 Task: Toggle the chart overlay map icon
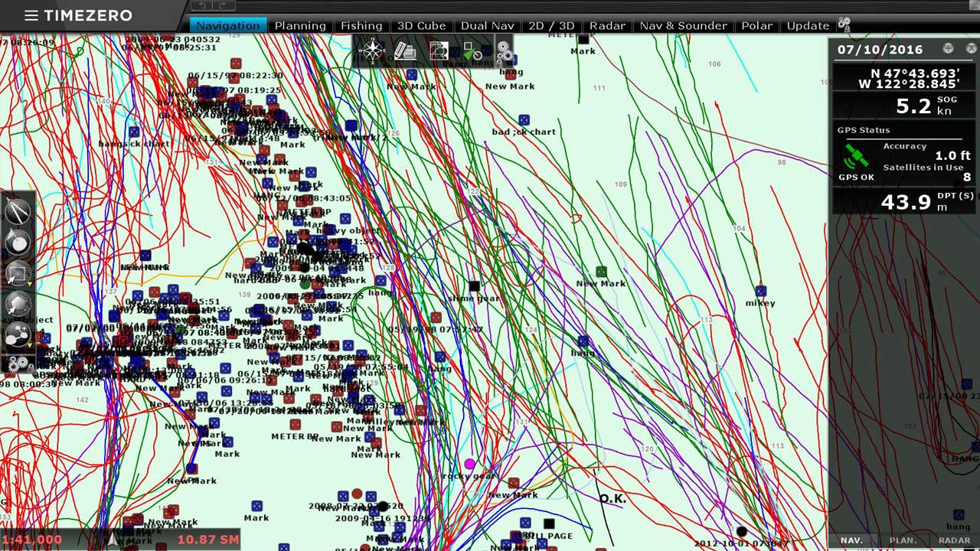(x=439, y=51)
